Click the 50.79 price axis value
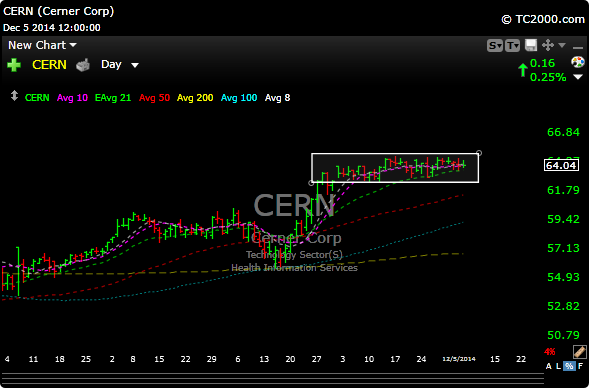This screenshot has width=589, height=388. point(563,335)
